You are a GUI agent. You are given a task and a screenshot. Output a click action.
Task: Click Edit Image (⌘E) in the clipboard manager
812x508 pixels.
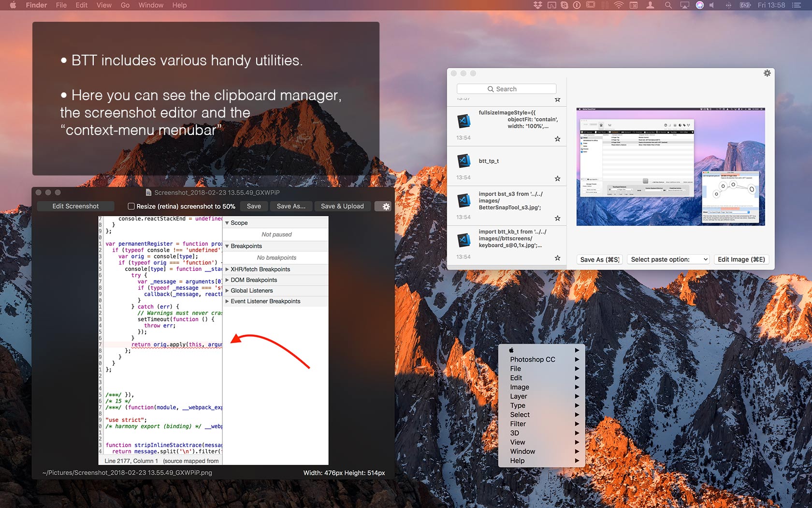pyautogui.click(x=741, y=259)
